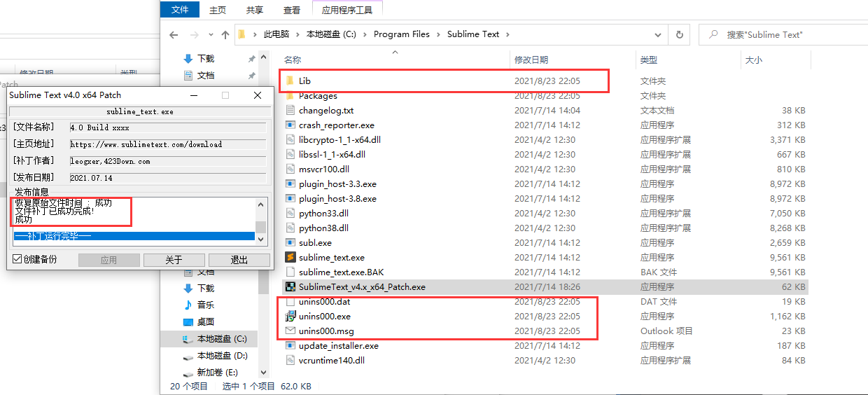Open recent locations dropdown arrow
This screenshot has height=395, width=868.
(x=211, y=34)
